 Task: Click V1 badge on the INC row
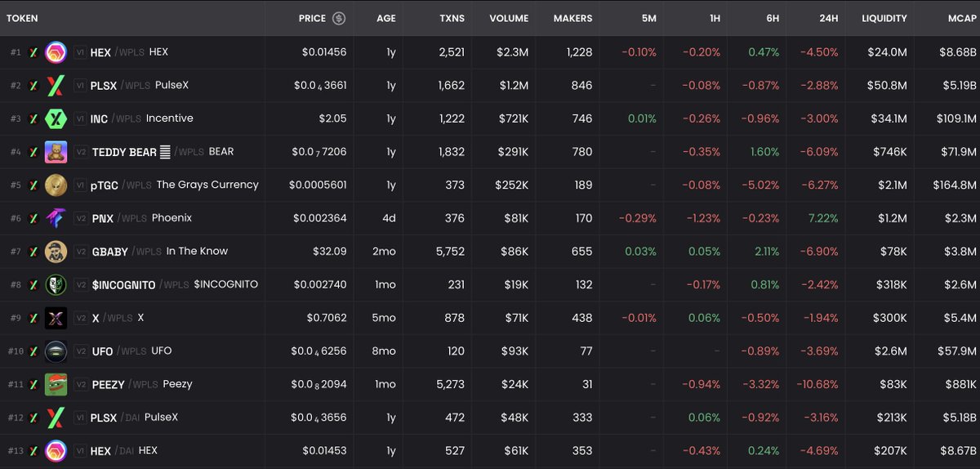[x=80, y=118]
